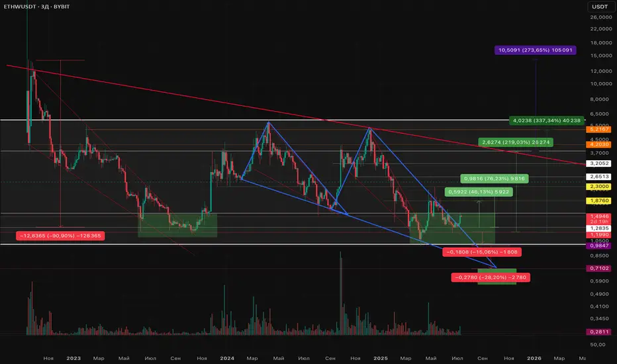The width and height of the screenshot is (617, 364).
Task: Open the USDT currency selector
Action: pyautogui.click(x=600, y=7)
